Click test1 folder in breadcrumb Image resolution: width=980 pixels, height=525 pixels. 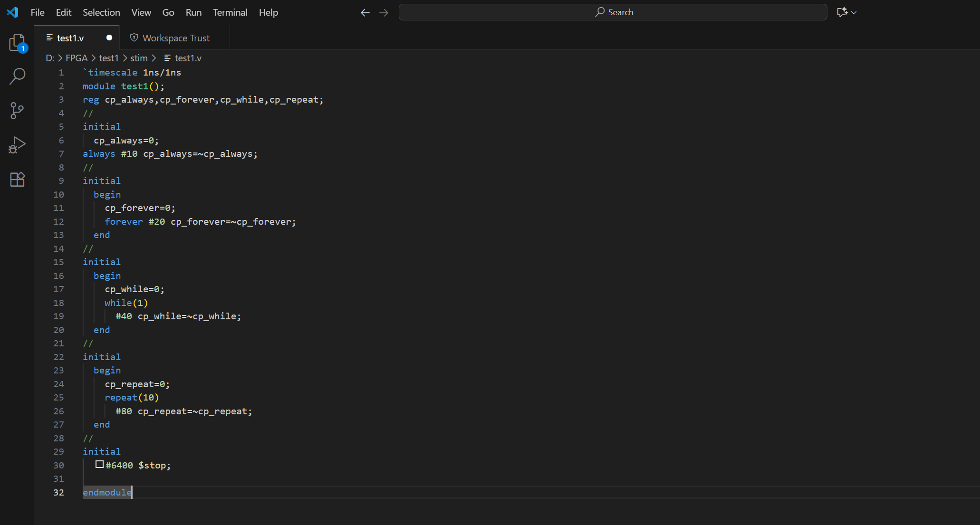108,58
